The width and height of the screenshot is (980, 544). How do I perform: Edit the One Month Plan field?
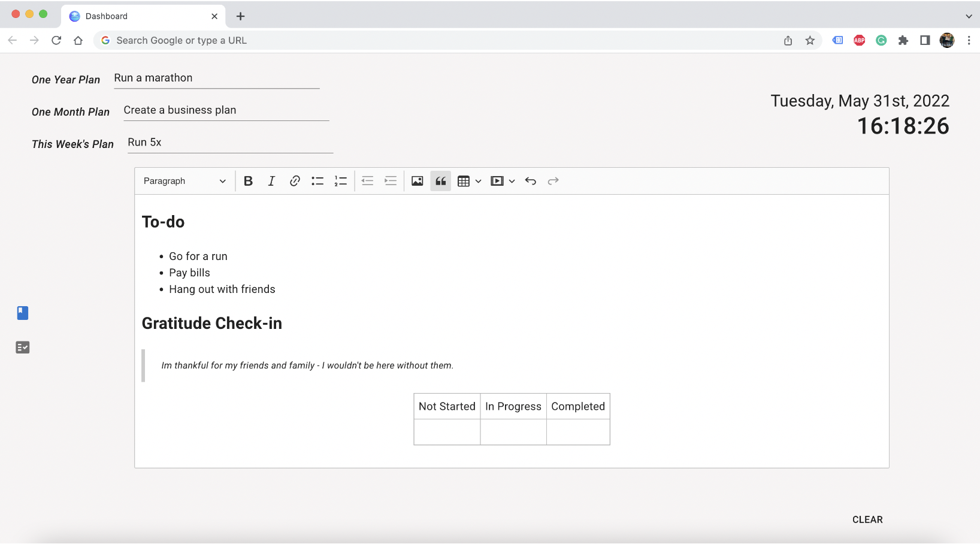(x=226, y=111)
